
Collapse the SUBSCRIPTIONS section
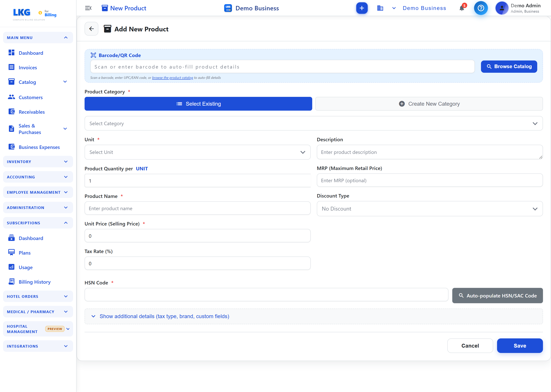38,223
